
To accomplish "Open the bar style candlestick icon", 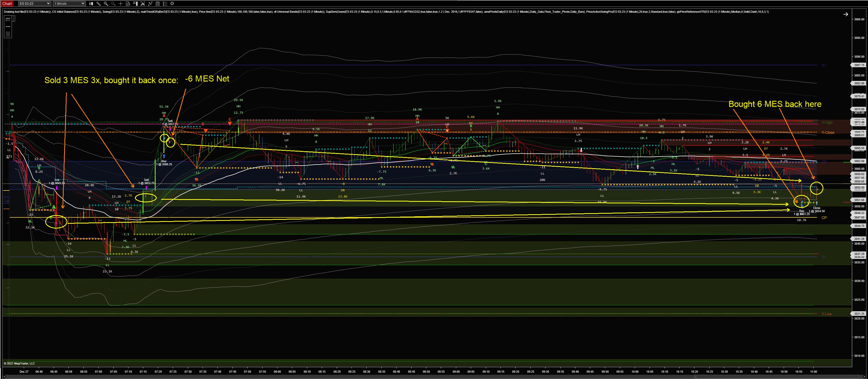I will 91,4.
